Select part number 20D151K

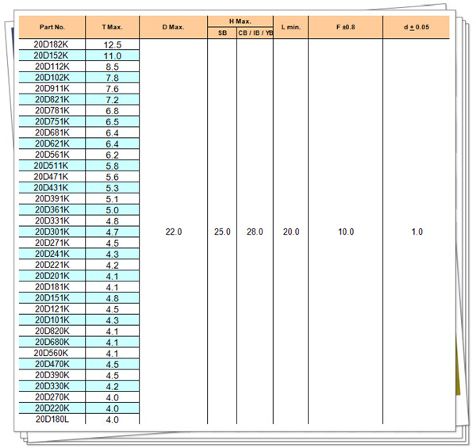point(52,298)
